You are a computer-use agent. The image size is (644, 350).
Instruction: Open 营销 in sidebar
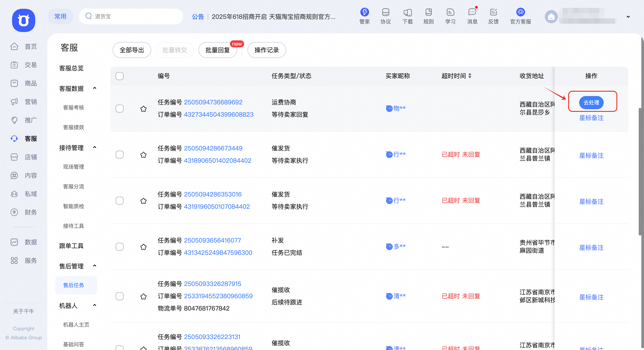coord(24,102)
